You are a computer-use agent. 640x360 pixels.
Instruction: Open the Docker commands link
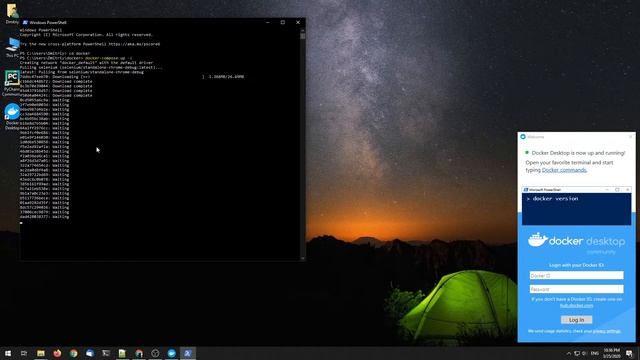(564, 170)
